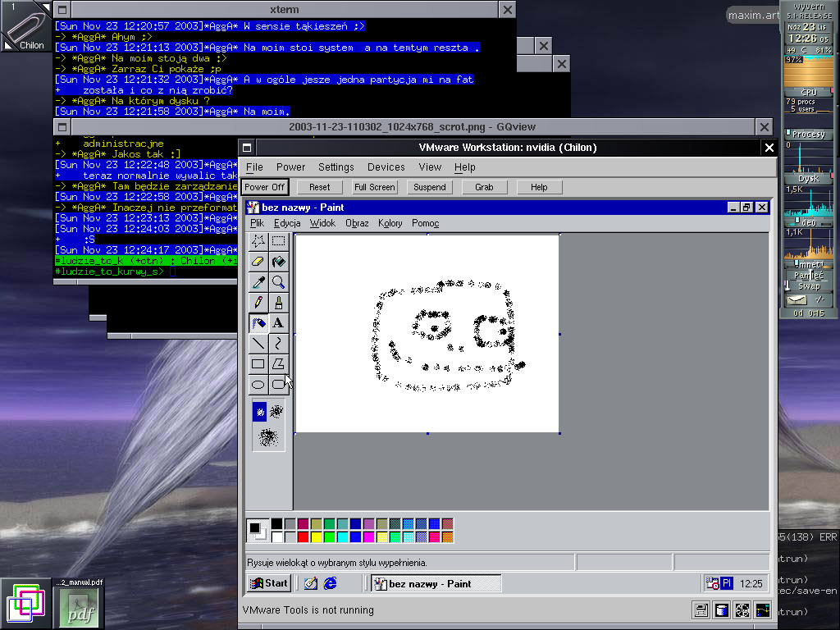Open the VMware Devices menu
The width and height of the screenshot is (840, 630).
[386, 167]
